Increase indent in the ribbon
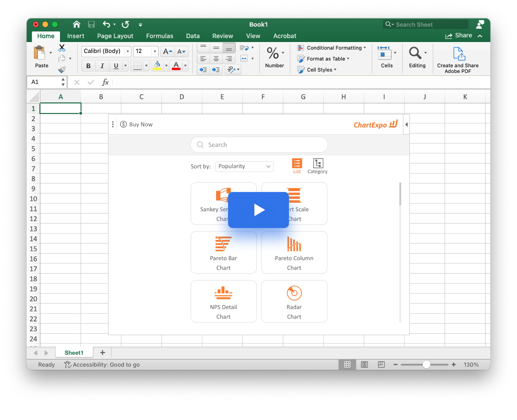517x420 pixels. 216,69
